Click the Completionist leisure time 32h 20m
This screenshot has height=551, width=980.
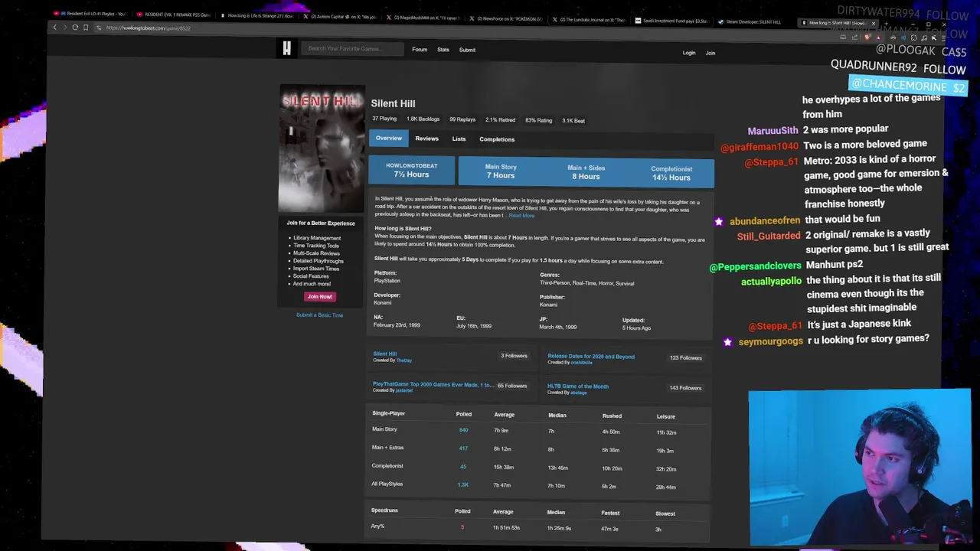tap(666, 469)
